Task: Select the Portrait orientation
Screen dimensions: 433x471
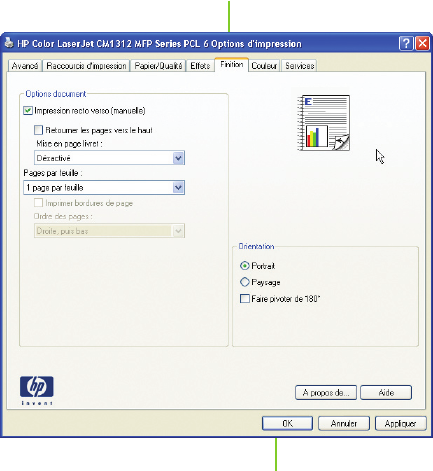Action: click(245, 266)
